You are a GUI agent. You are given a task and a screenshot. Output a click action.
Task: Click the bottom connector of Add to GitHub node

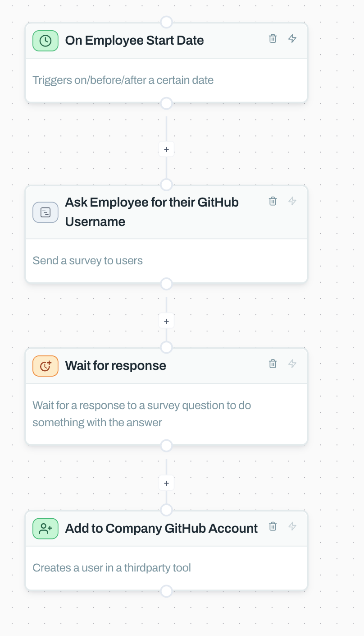point(166,591)
